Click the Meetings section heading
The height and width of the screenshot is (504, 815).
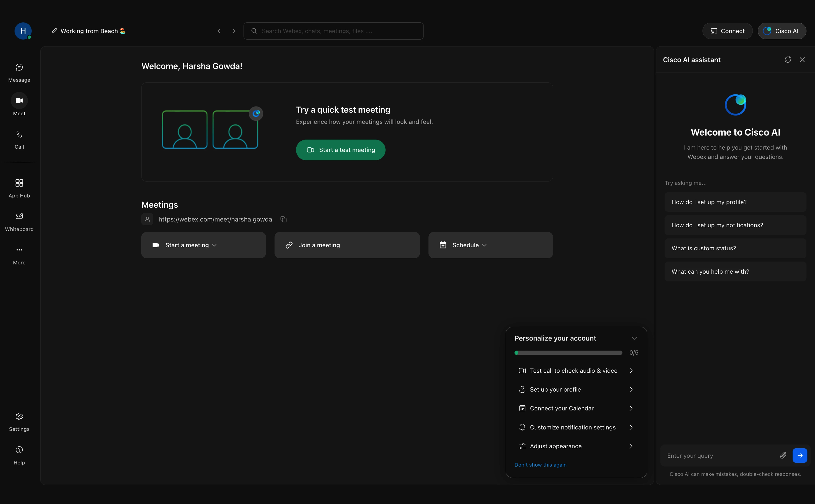(159, 205)
